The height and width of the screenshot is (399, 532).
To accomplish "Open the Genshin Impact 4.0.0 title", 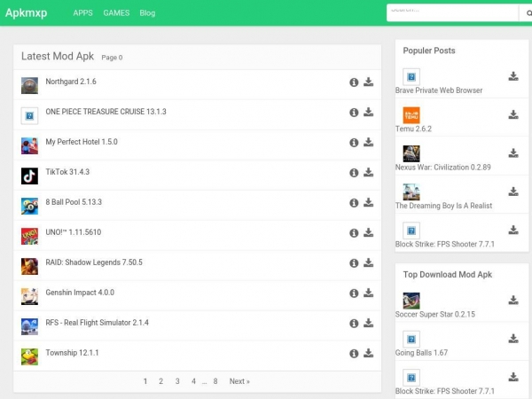I will point(80,293).
